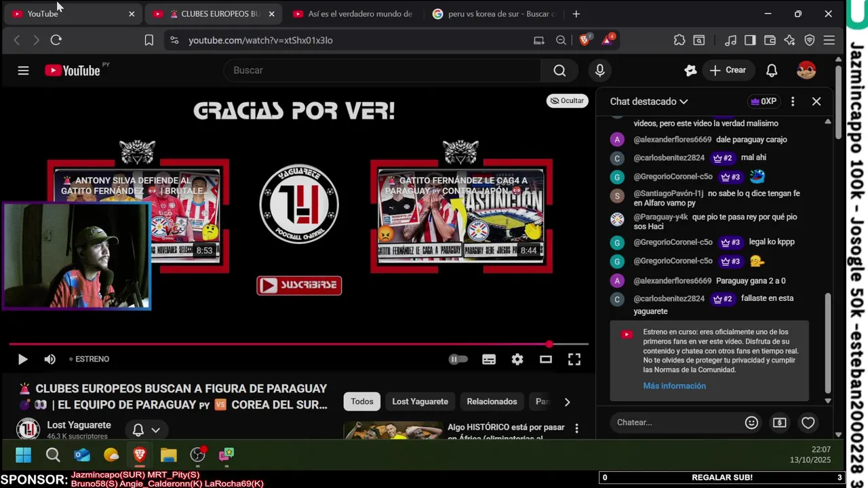The height and width of the screenshot is (488, 868).
Task: Open the browser extensions puzzle icon
Action: point(679,40)
